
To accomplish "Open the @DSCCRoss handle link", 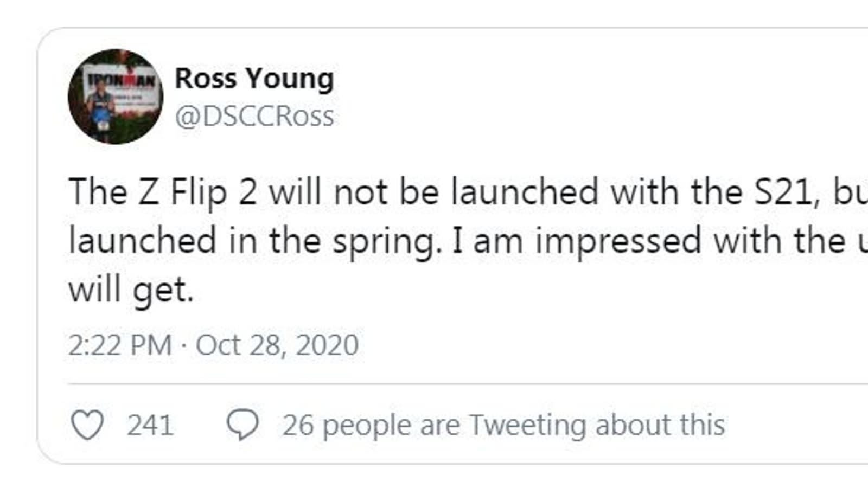I will [254, 116].
